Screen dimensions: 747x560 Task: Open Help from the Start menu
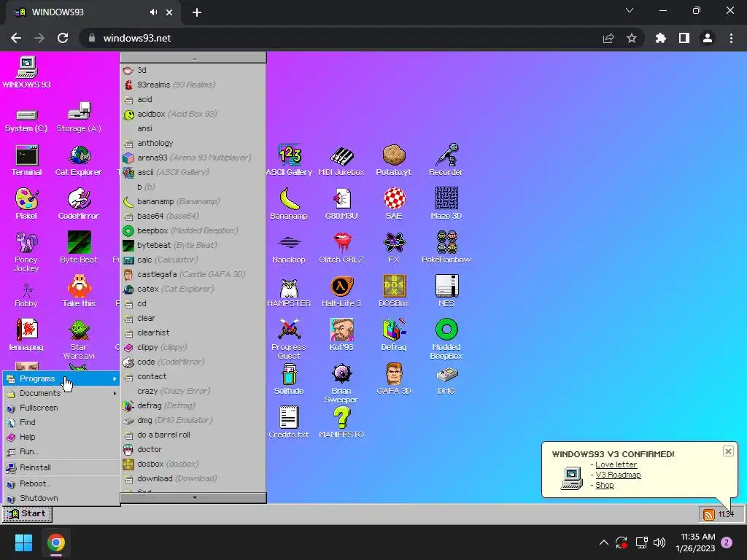[61, 437]
